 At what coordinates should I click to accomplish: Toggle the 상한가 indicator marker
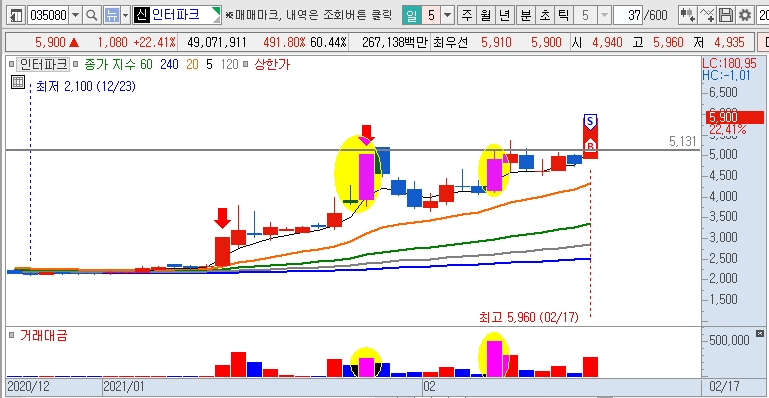coord(246,64)
